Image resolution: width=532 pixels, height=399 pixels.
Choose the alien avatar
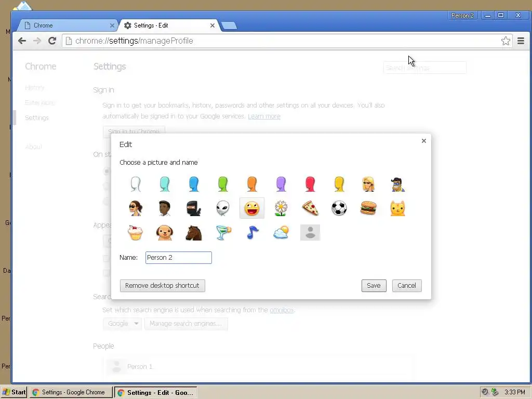(x=223, y=208)
